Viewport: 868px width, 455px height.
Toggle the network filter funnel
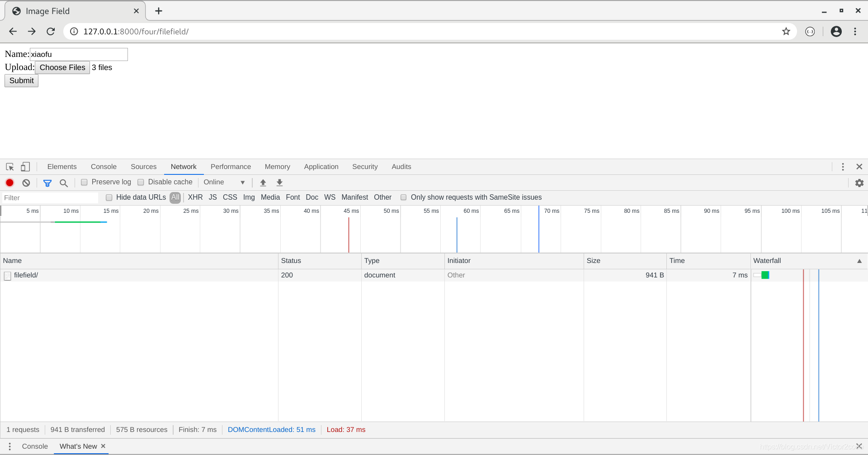click(x=47, y=183)
